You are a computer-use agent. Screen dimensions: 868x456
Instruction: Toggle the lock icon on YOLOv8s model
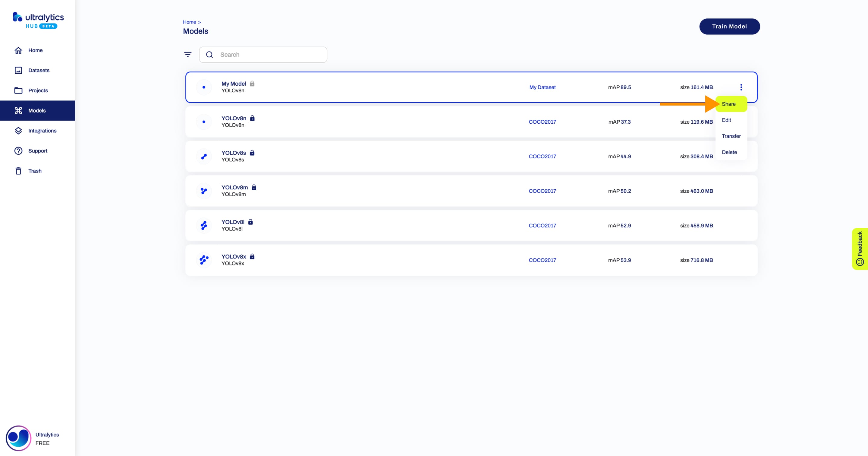253,152
